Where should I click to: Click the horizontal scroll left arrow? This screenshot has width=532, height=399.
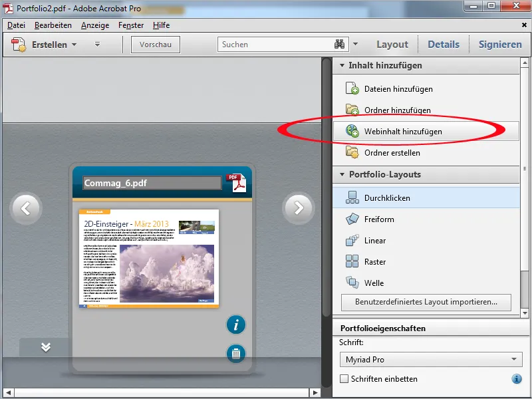[9, 392]
